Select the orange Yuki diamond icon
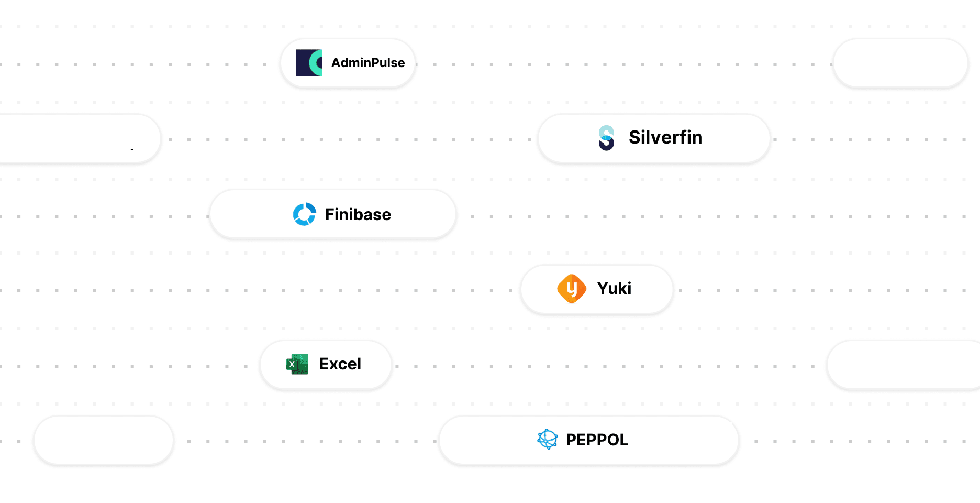This screenshot has width=980, height=503. [572, 289]
